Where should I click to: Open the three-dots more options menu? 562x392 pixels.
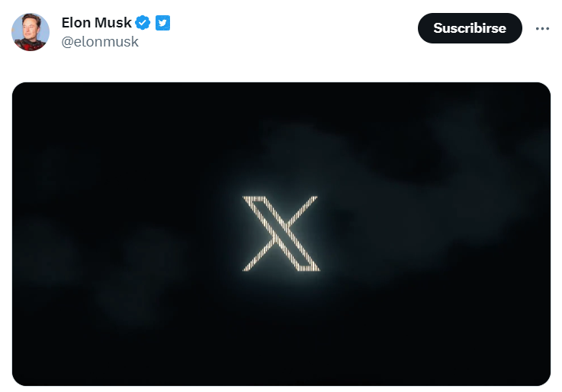point(542,28)
